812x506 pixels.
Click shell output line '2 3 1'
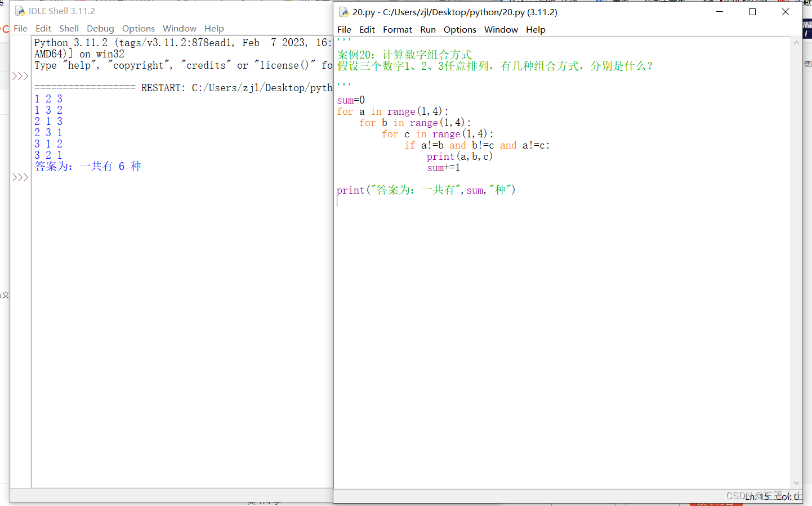coord(48,132)
